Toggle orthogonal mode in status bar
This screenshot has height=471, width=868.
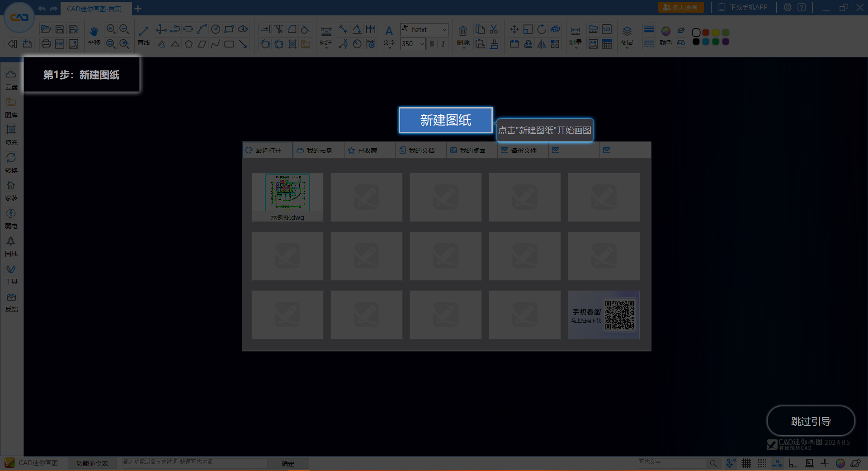(x=793, y=463)
